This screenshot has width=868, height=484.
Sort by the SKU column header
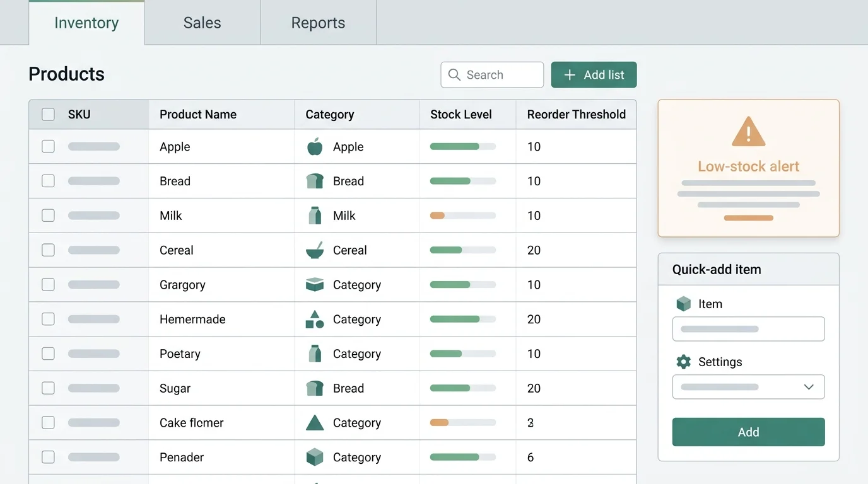click(79, 115)
